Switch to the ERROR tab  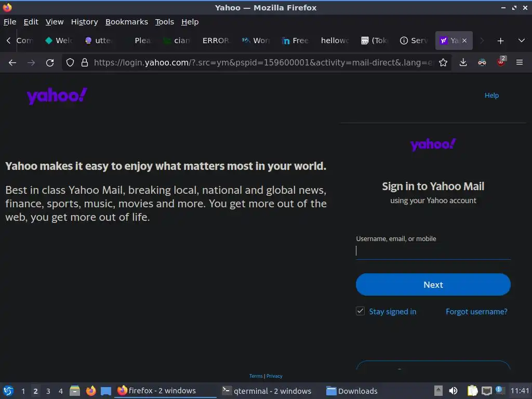[x=217, y=41]
